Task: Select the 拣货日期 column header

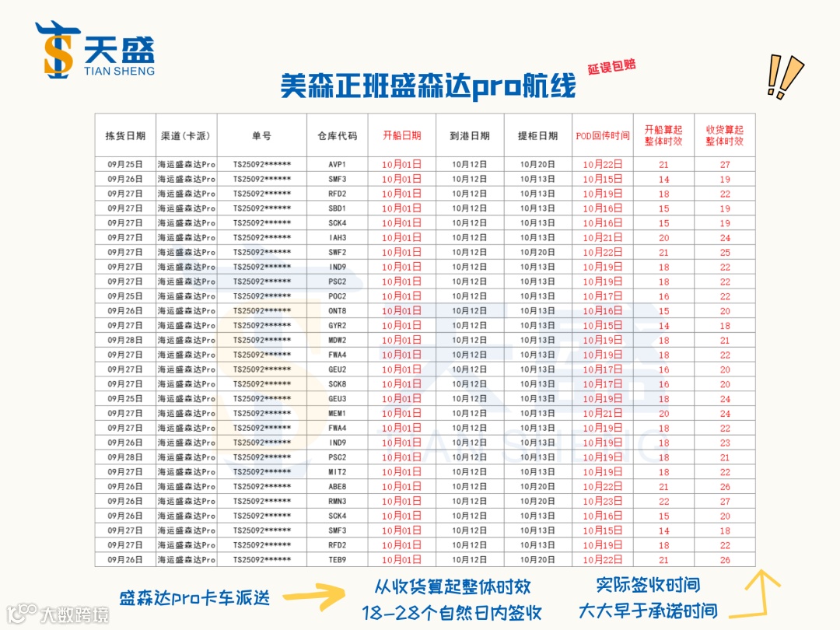Action: [125, 135]
